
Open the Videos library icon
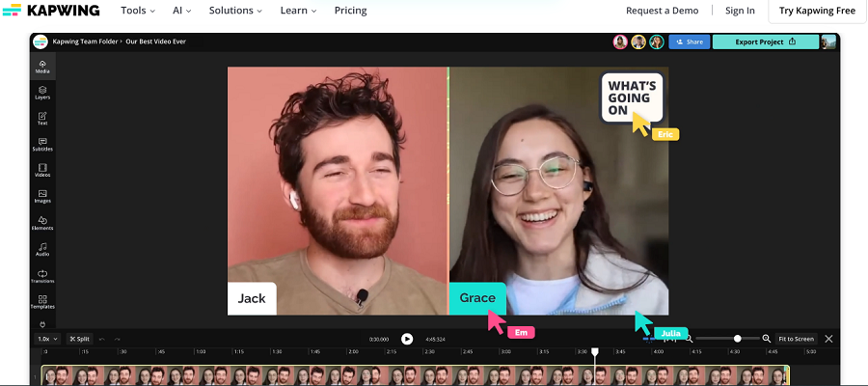click(42, 171)
